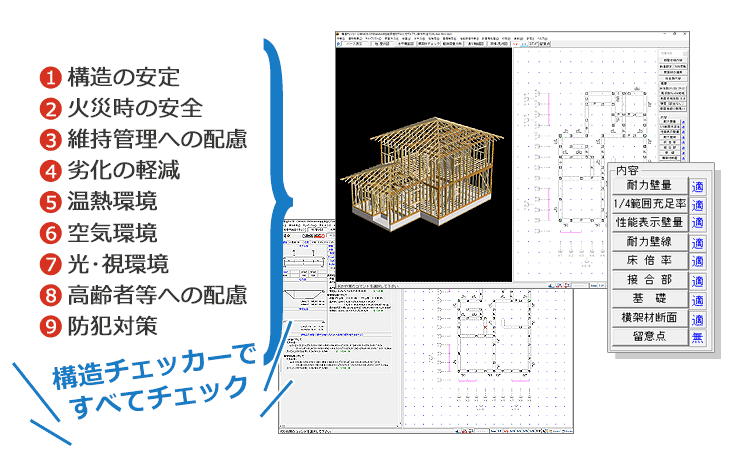Click the 内容 group label

click(627, 171)
